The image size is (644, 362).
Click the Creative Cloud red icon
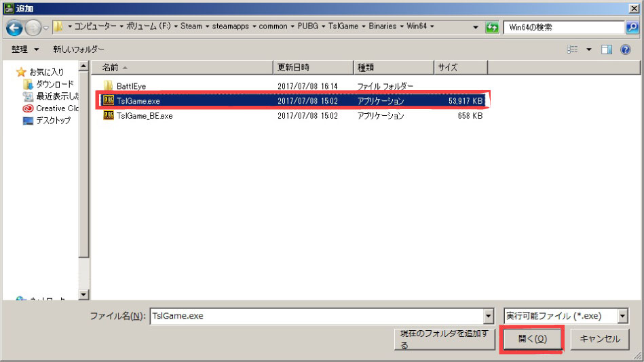28,108
